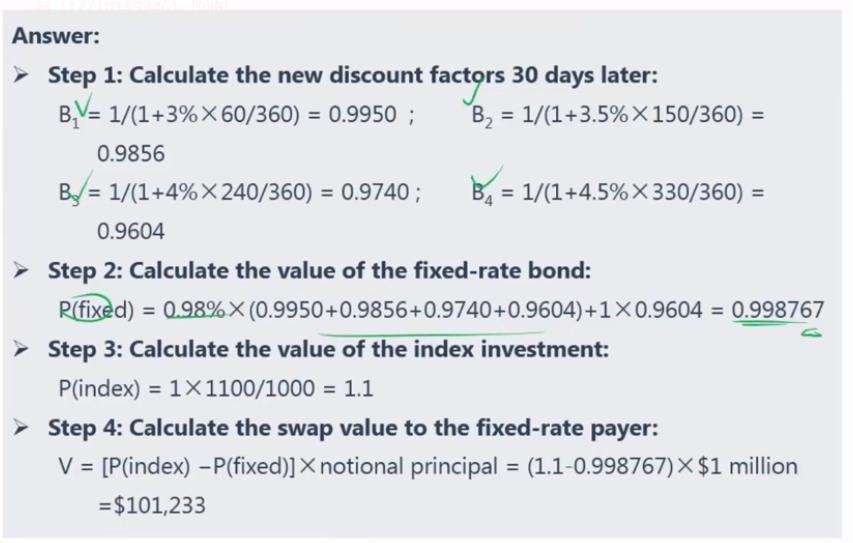Click the green checkmark over B4
This screenshot has width=853, height=543.
[x=487, y=179]
